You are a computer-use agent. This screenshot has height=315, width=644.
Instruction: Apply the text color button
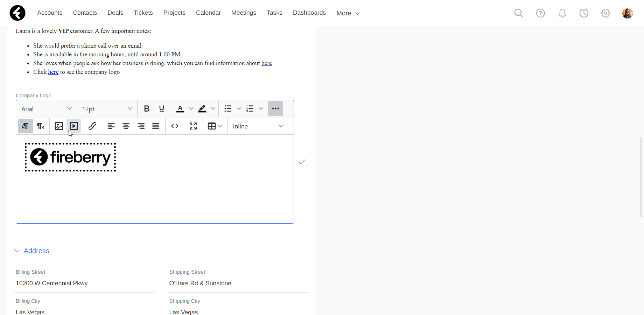180,108
